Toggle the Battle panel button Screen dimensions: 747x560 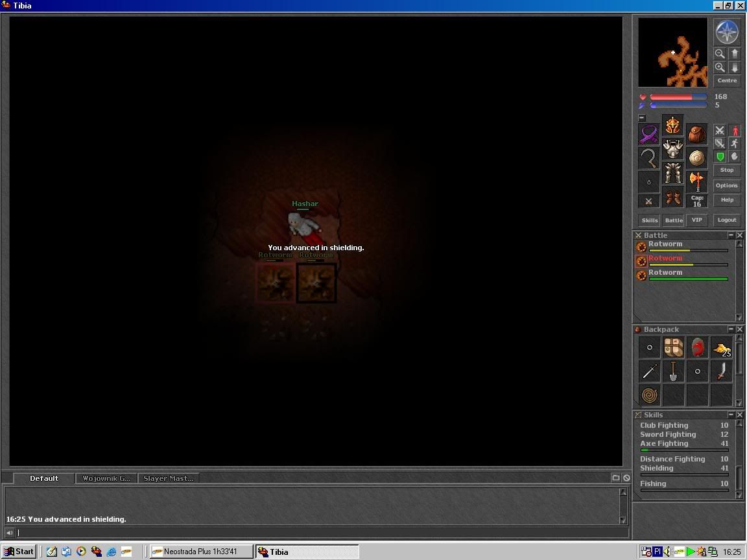pos(674,220)
